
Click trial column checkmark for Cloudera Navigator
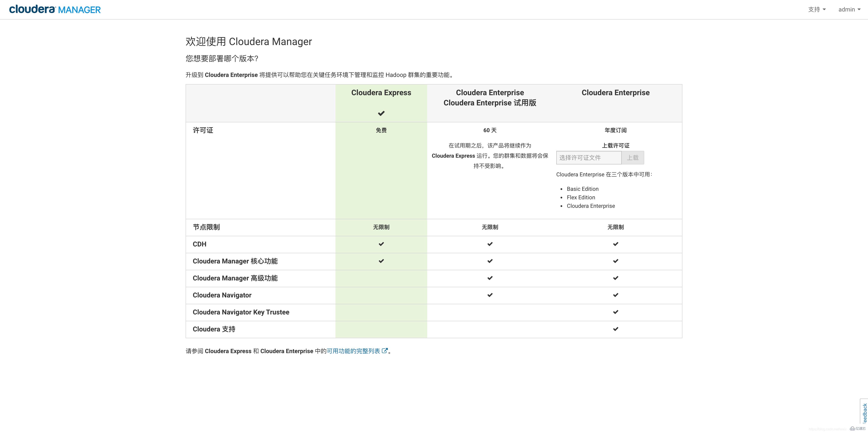[x=490, y=295]
